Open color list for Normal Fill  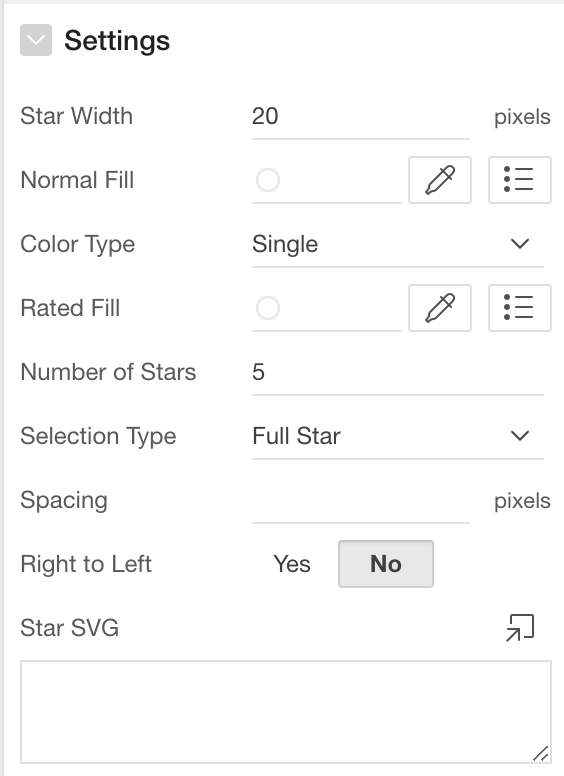click(x=519, y=180)
